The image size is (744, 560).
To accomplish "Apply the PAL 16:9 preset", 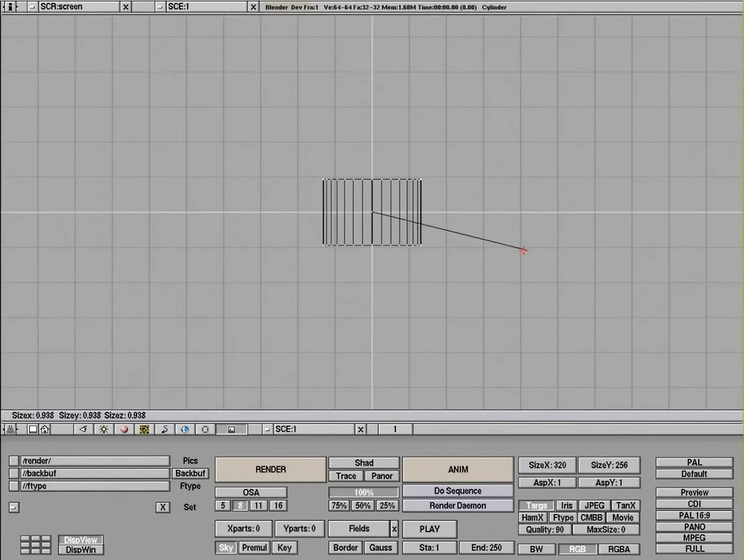I will tap(694, 515).
